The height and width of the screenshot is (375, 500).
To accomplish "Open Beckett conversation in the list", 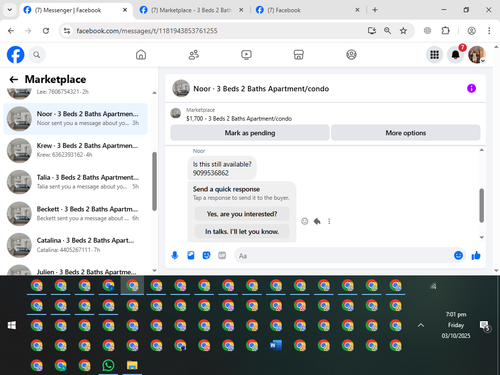I will click(75, 214).
